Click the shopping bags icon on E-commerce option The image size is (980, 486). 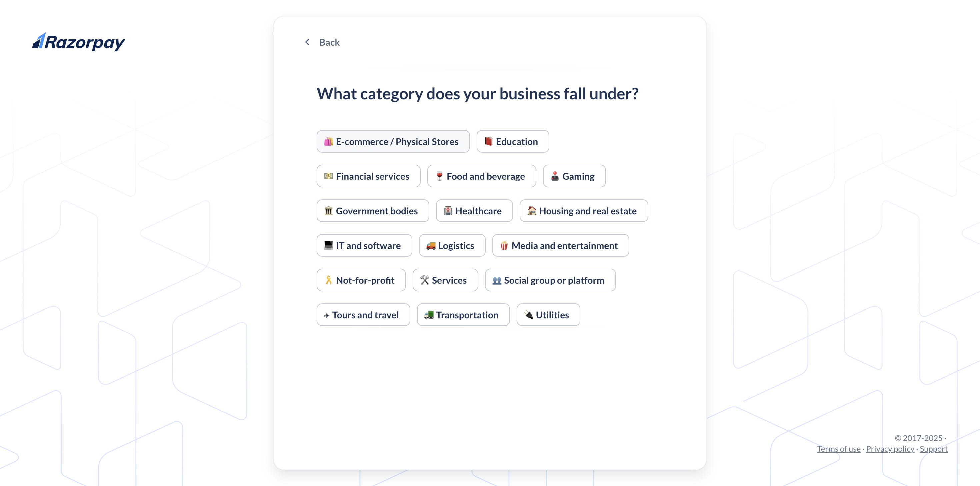coord(329,141)
